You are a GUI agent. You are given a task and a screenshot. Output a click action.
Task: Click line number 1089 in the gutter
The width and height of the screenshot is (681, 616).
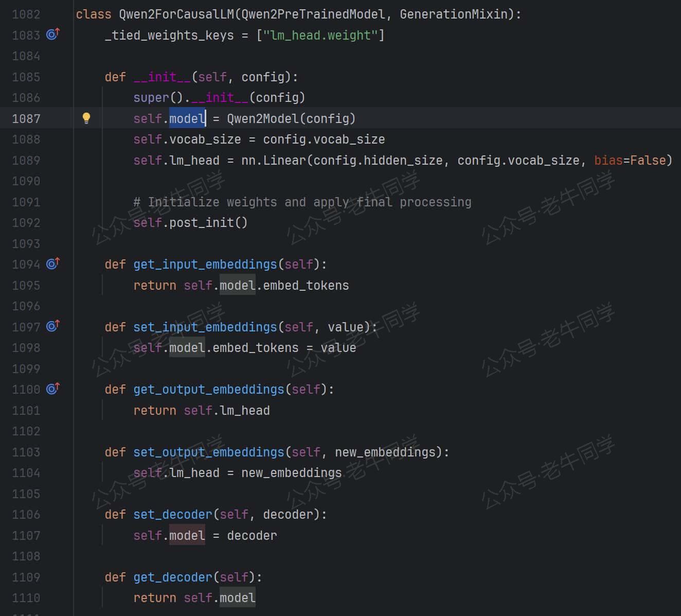pos(26,161)
